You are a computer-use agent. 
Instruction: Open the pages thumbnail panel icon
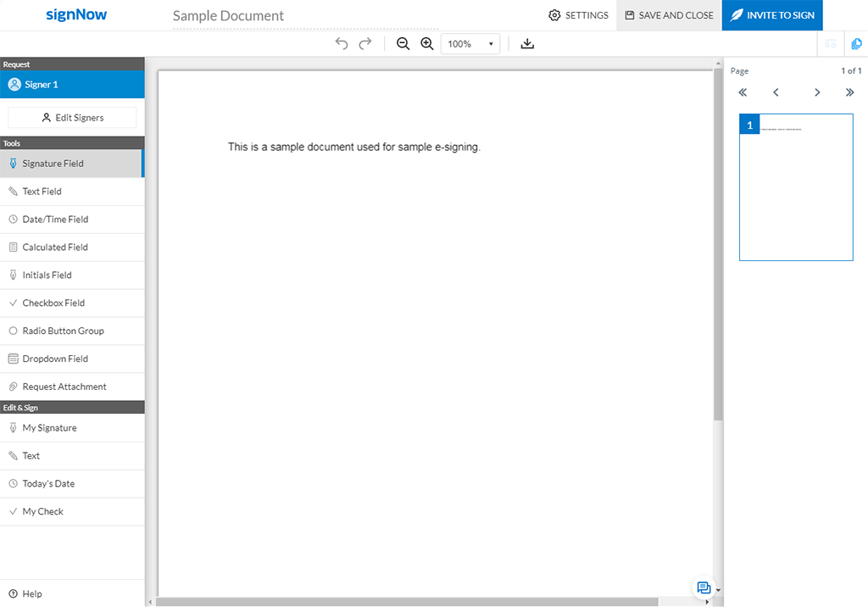(856, 43)
